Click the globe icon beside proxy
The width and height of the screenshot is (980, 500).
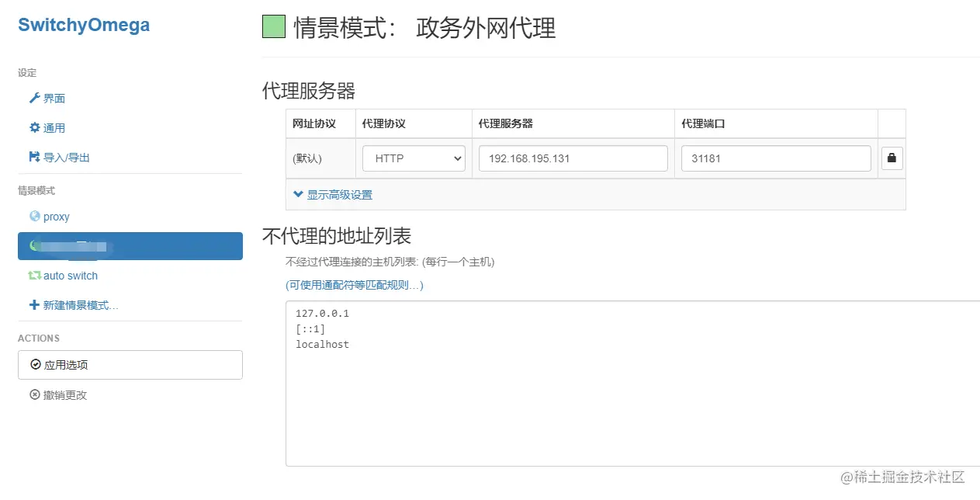click(x=34, y=217)
